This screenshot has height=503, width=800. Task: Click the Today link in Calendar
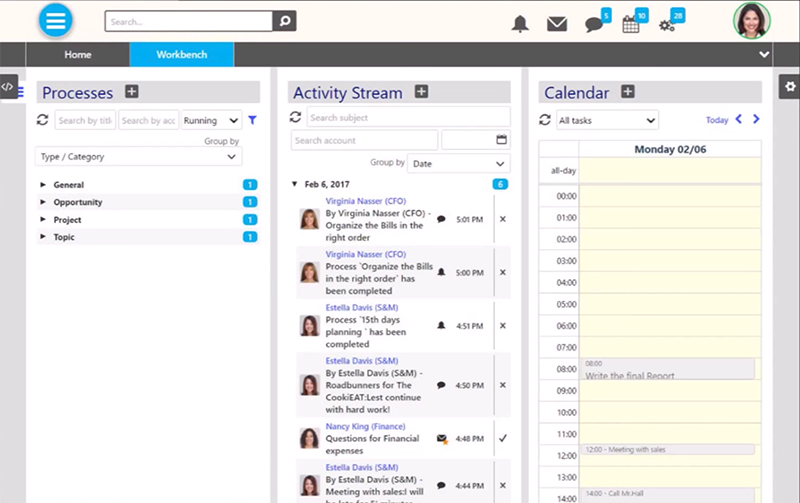coord(716,120)
